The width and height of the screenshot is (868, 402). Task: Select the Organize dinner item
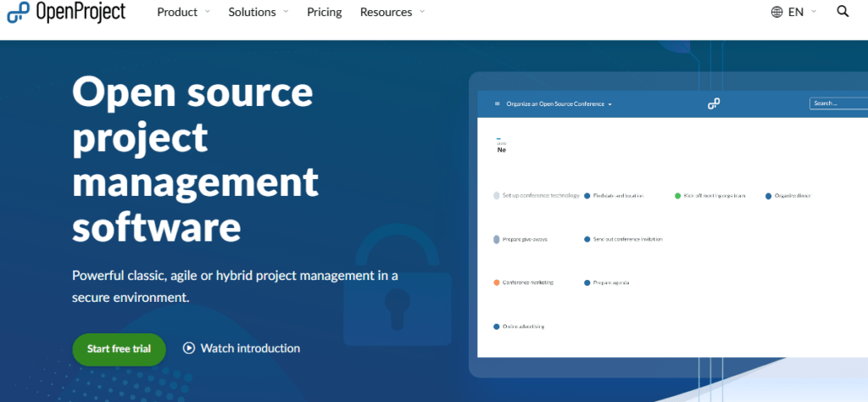[788, 196]
